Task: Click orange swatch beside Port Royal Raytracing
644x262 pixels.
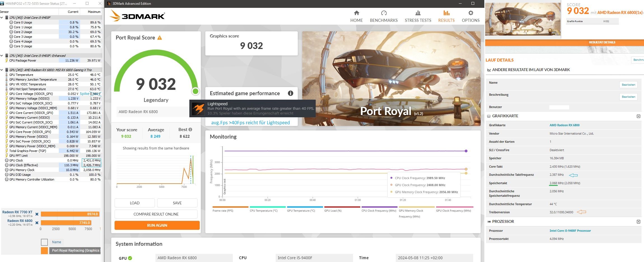Action: click(x=44, y=251)
